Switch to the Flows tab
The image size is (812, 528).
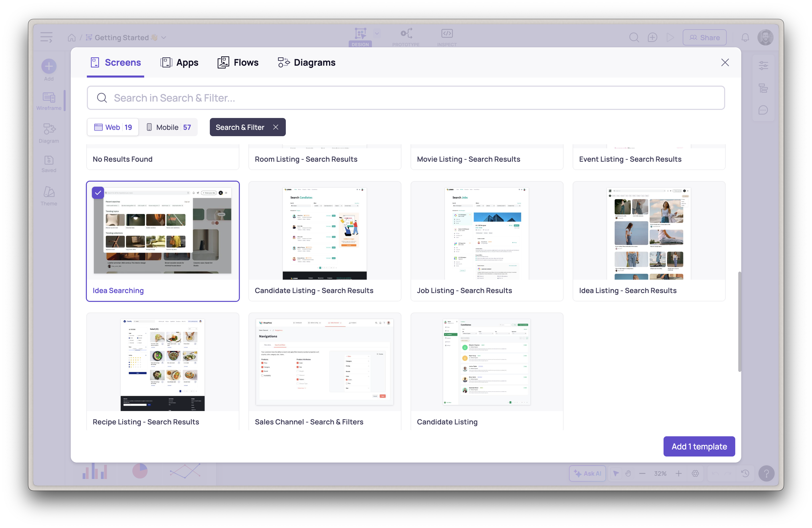tap(238, 62)
